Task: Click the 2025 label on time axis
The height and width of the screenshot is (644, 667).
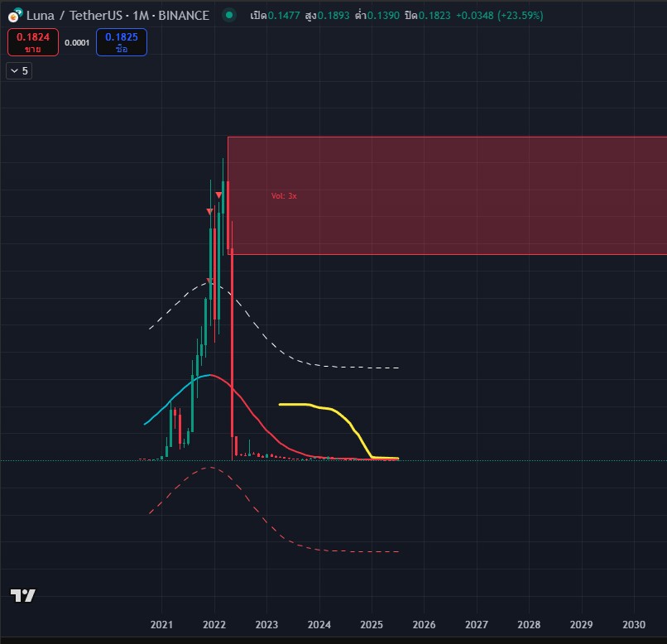Action: pyautogui.click(x=372, y=624)
